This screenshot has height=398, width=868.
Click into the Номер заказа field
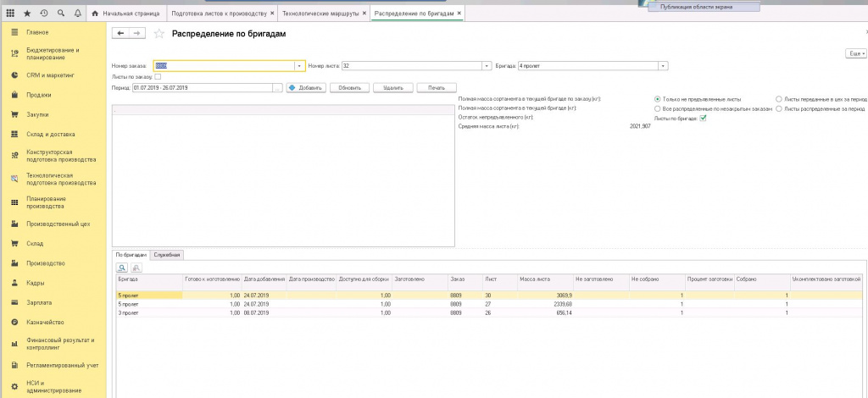pyautogui.click(x=224, y=66)
